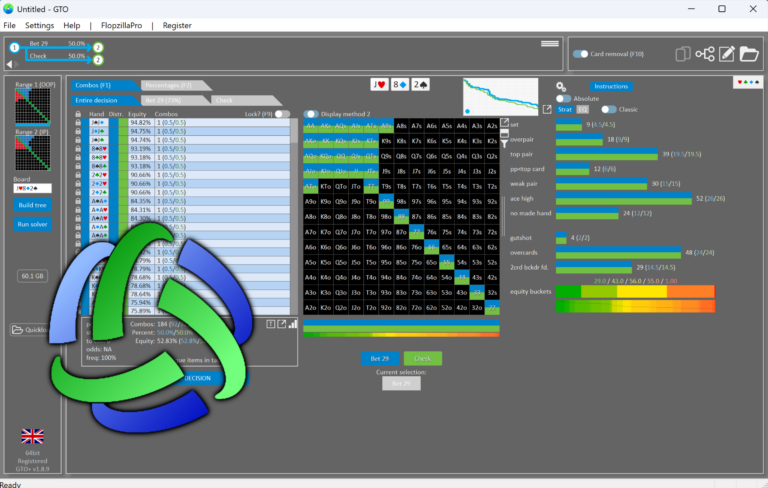Click the Build tree button
The height and width of the screenshot is (488, 768).
(32, 205)
